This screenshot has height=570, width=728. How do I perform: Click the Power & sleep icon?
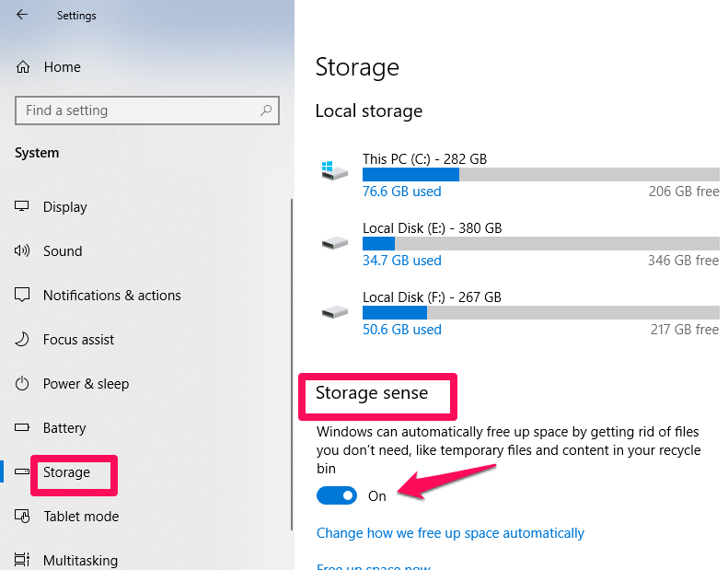(23, 384)
